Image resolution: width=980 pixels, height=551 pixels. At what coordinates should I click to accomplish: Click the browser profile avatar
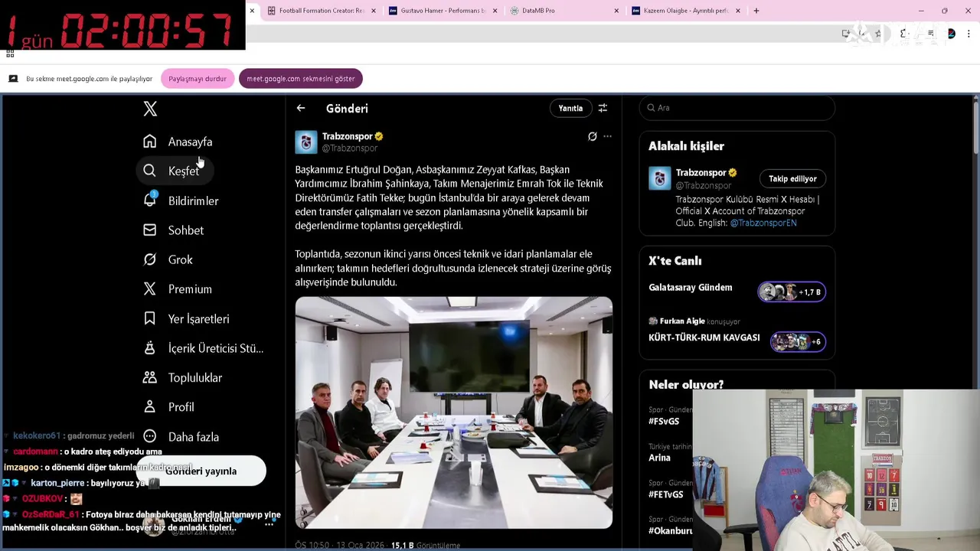[951, 34]
